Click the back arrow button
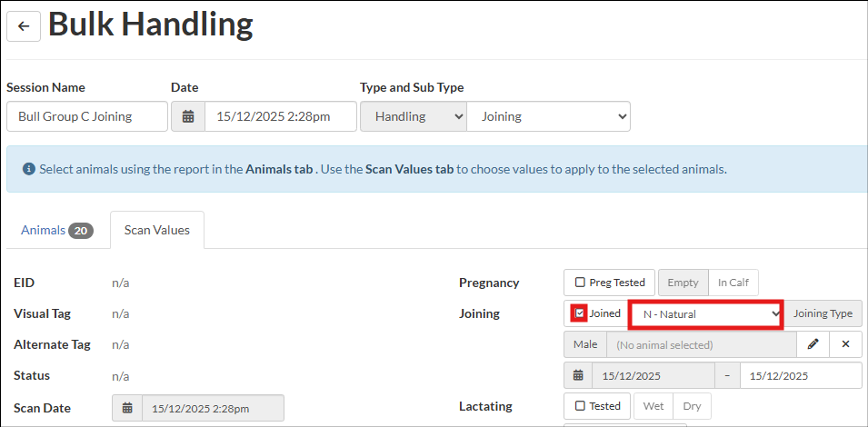The height and width of the screenshot is (427, 868). tap(24, 26)
